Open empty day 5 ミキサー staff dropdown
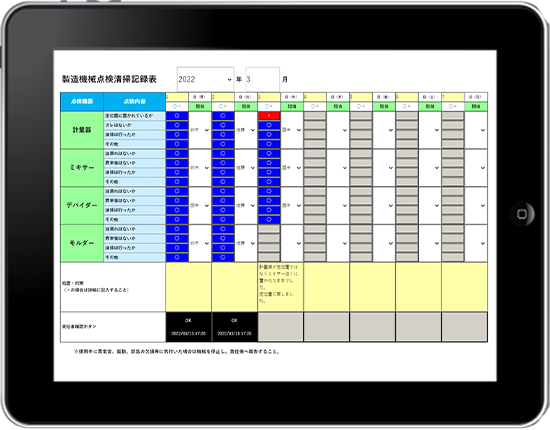 [x=384, y=168]
